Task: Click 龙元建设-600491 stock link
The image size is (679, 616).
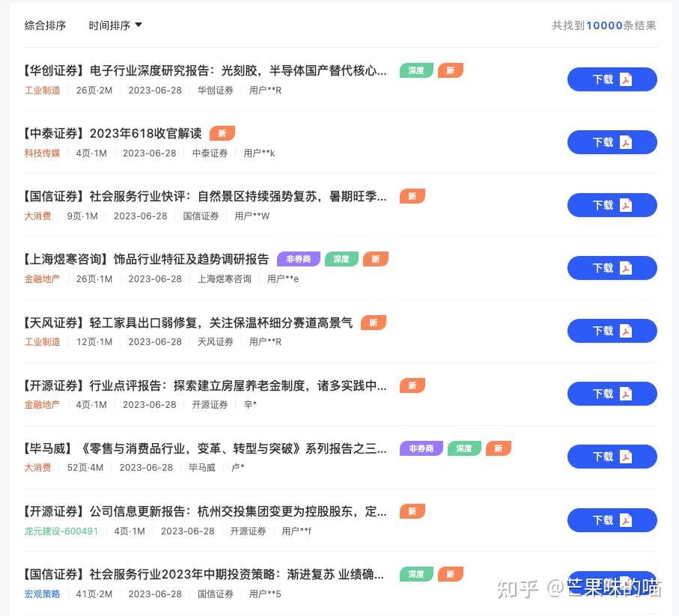Action: click(x=61, y=531)
